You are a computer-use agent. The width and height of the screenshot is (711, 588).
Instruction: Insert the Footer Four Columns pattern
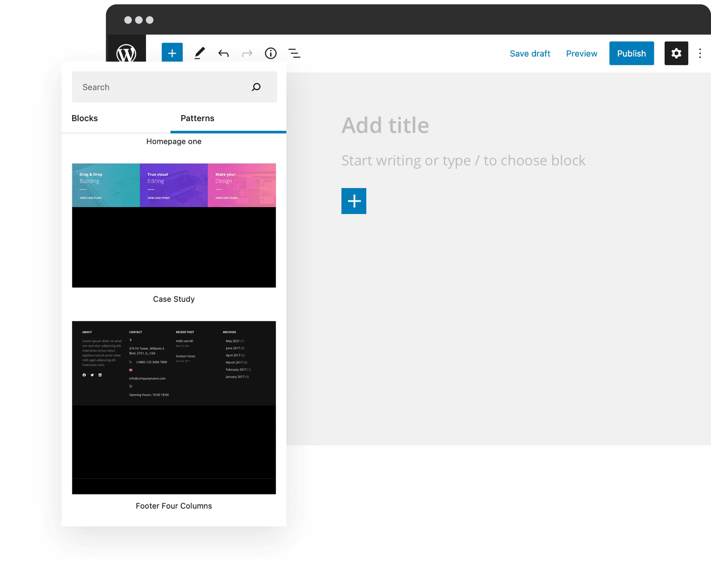(x=174, y=407)
